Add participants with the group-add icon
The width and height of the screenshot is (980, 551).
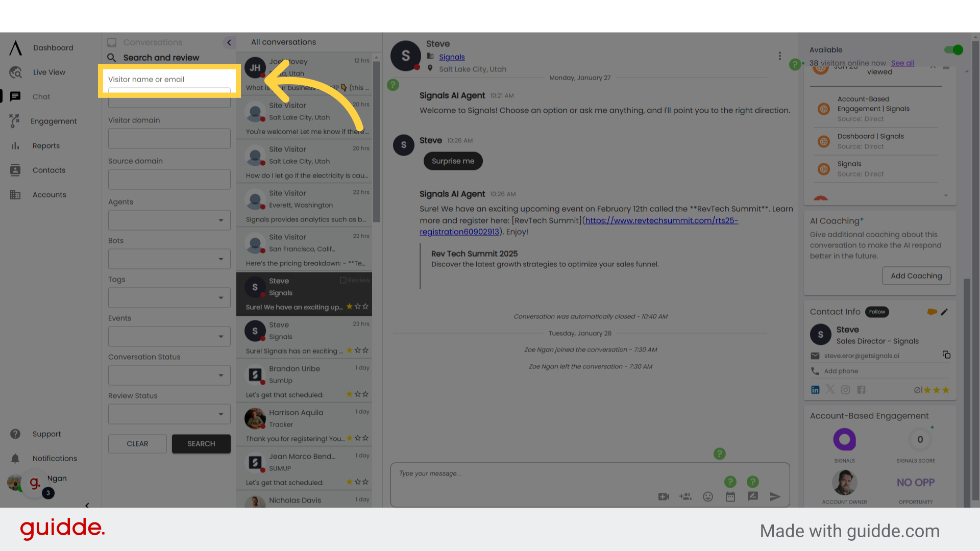coord(685,496)
